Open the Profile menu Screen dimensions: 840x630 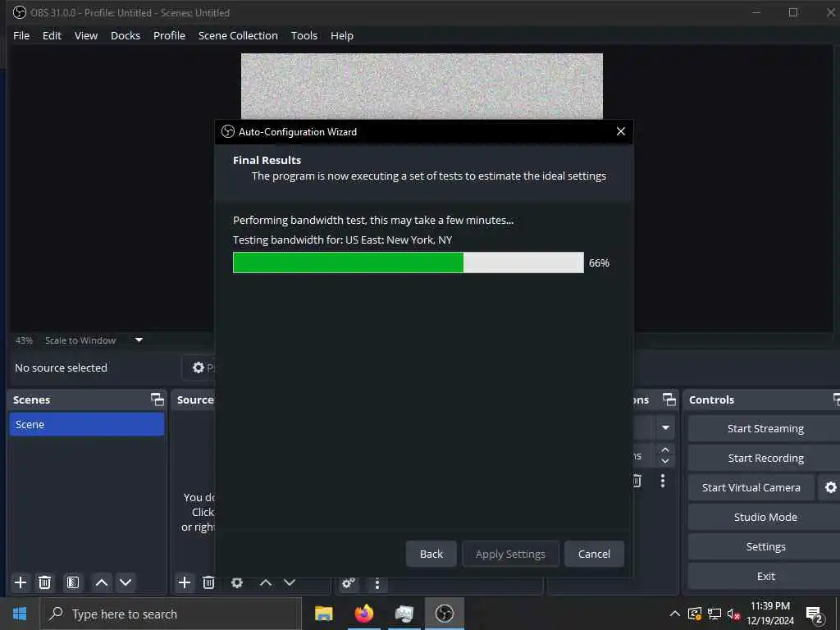[169, 35]
